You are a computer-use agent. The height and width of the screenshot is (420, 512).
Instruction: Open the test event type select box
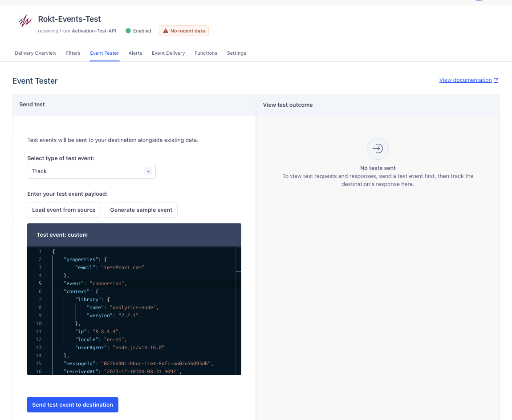91,171
